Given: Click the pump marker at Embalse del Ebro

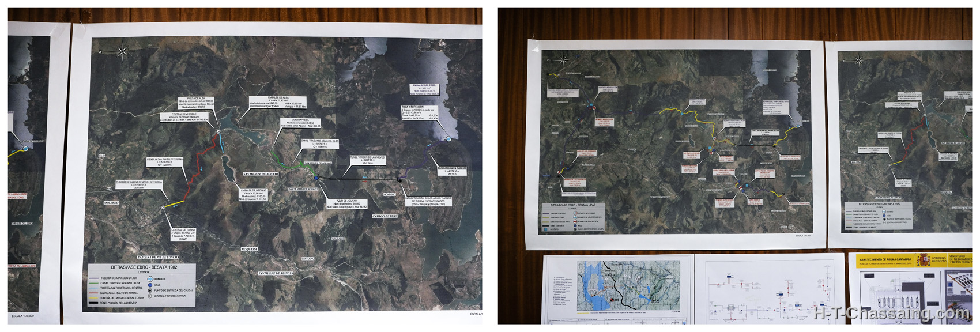Looking at the screenshot, I should tap(447, 138).
